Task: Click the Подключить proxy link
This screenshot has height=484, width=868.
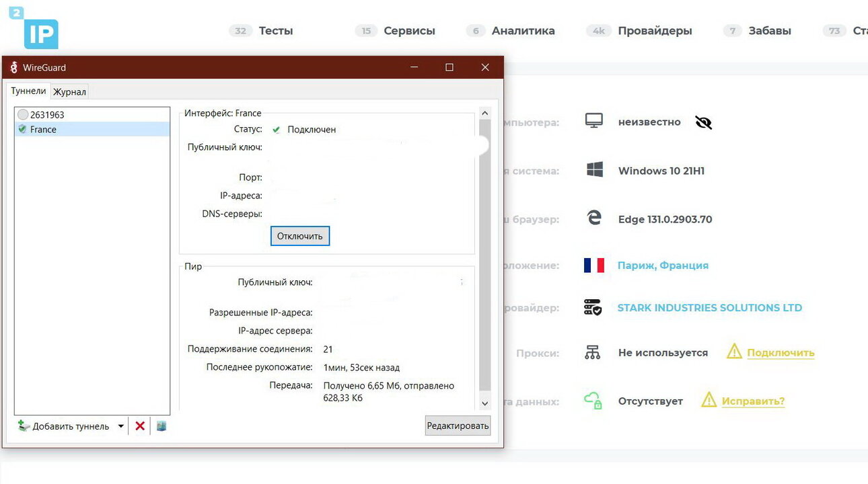Action: 781,352
